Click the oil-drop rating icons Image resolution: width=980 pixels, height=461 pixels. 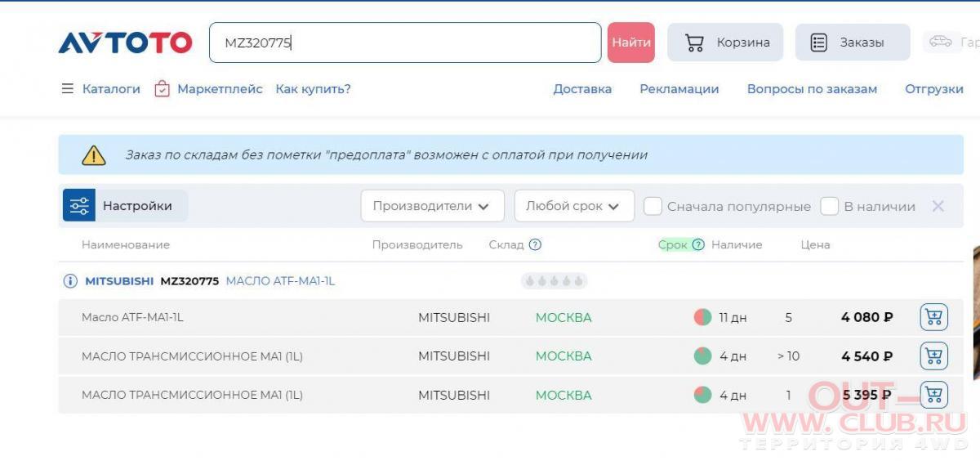point(554,281)
